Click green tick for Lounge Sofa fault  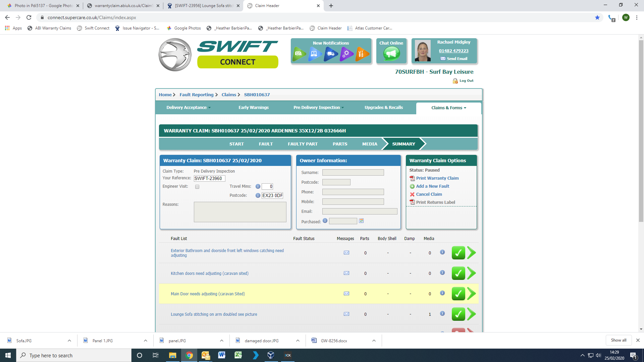(x=458, y=314)
